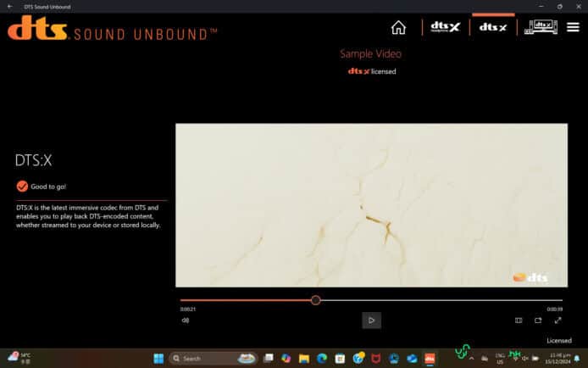Open Microsoft Edge from taskbar

(x=322, y=359)
